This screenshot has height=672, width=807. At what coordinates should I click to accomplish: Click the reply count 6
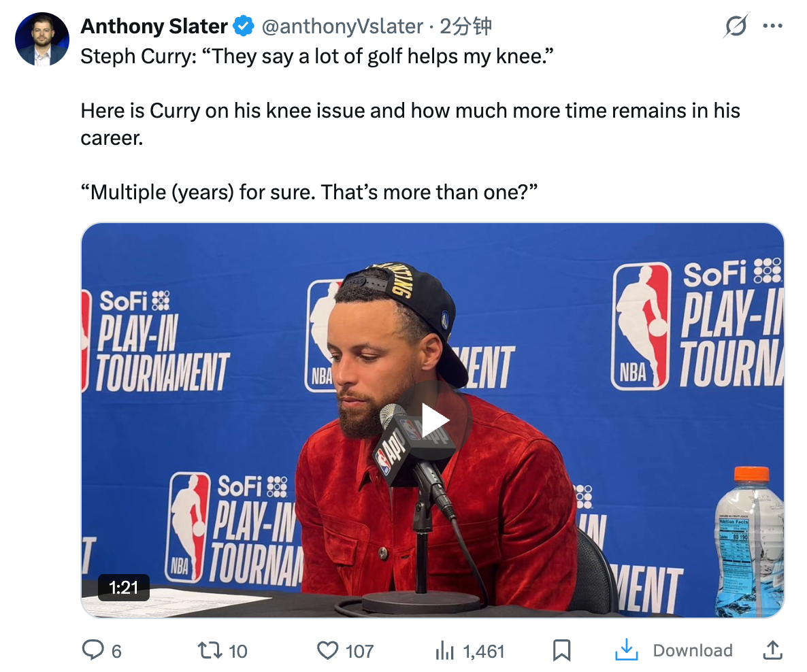(x=116, y=652)
